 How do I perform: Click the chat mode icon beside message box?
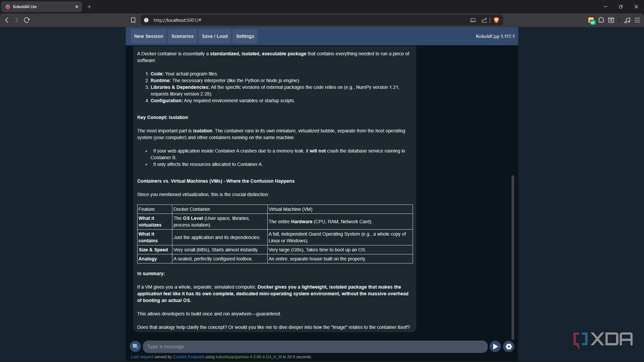(135, 346)
